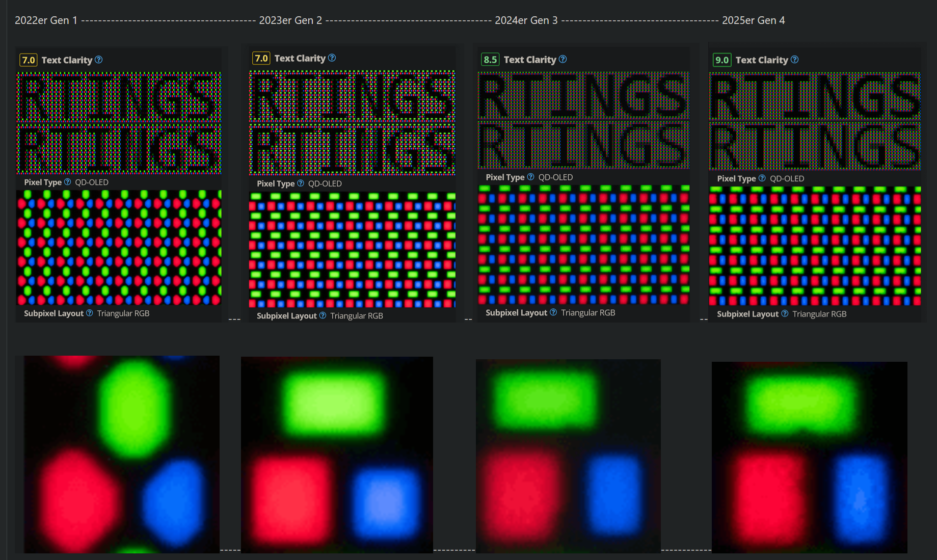Select the Gen 1 Text Clarity label

(67, 60)
